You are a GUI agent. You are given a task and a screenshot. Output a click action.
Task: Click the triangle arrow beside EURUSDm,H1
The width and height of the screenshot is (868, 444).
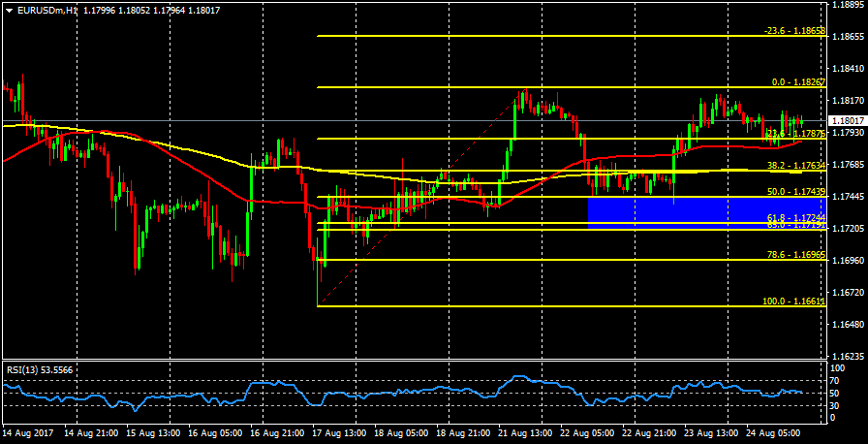click(x=9, y=10)
